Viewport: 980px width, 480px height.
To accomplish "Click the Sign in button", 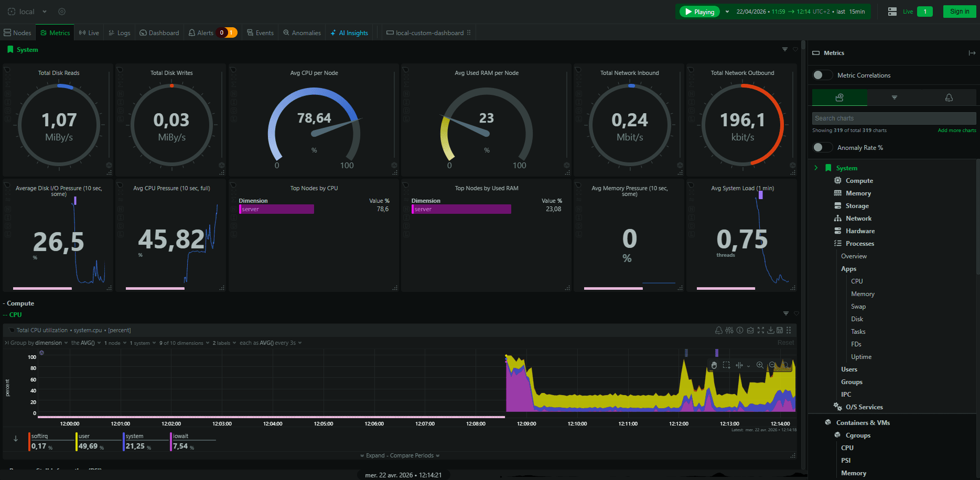I will pyautogui.click(x=960, y=12).
